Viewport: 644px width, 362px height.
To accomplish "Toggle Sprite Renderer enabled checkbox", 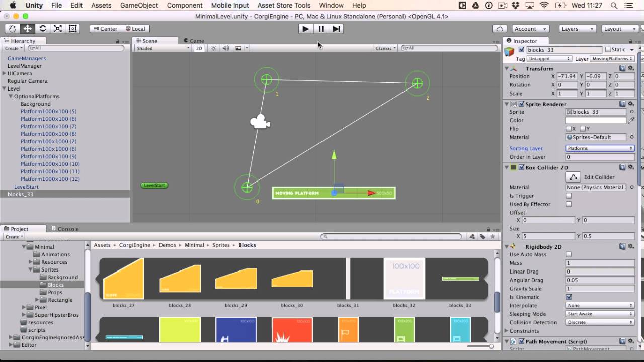I will pyautogui.click(x=521, y=104).
